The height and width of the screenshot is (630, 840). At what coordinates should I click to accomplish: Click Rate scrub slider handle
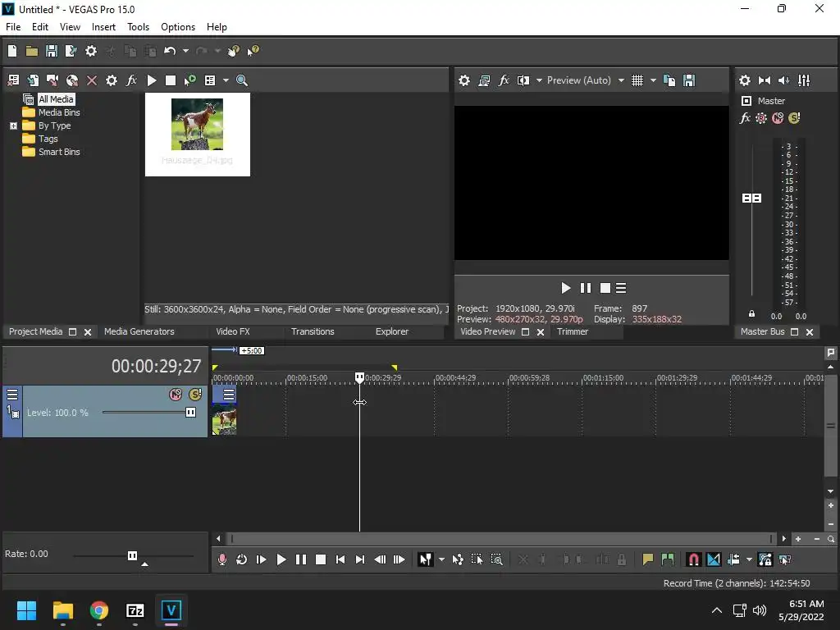[132, 555]
